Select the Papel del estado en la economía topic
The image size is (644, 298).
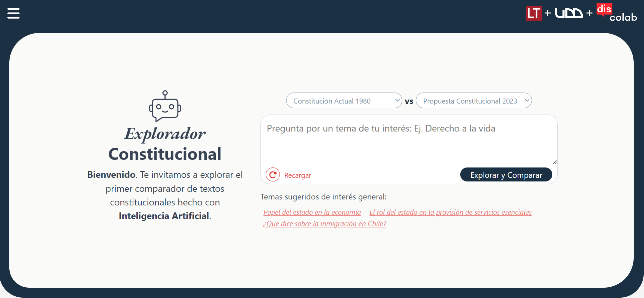[x=312, y=212]
